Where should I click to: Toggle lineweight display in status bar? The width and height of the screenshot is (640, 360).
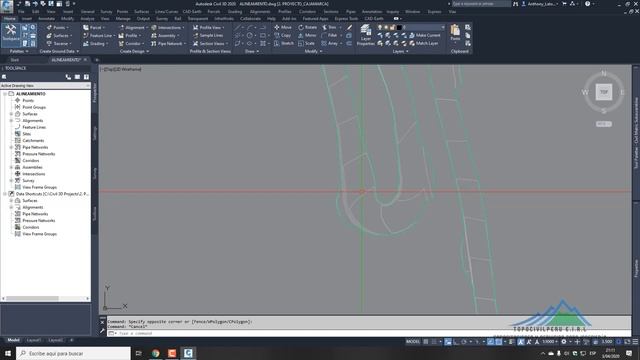click(511, 342)
